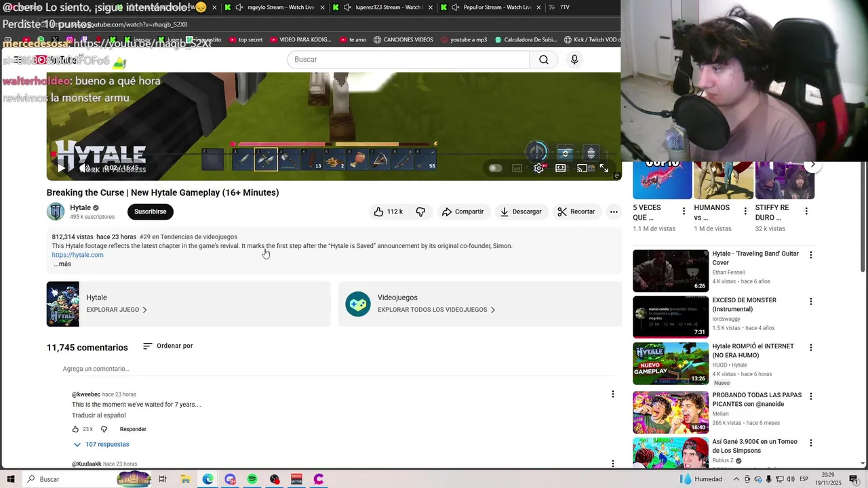Reply to @kweebec with Responder

(x=133, y=429)
